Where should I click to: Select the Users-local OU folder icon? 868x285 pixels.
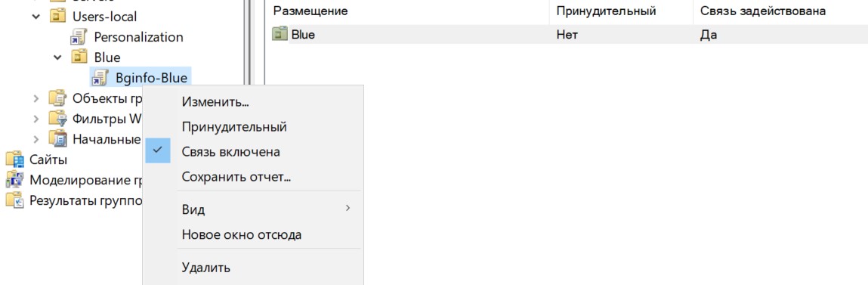point(57,17)
